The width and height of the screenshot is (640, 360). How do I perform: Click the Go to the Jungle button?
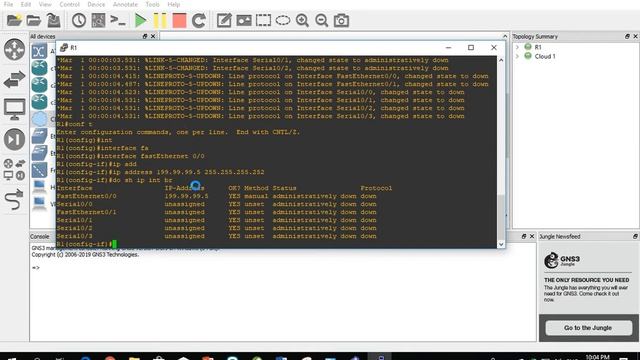pyautogui.click(x=588, y=328)
